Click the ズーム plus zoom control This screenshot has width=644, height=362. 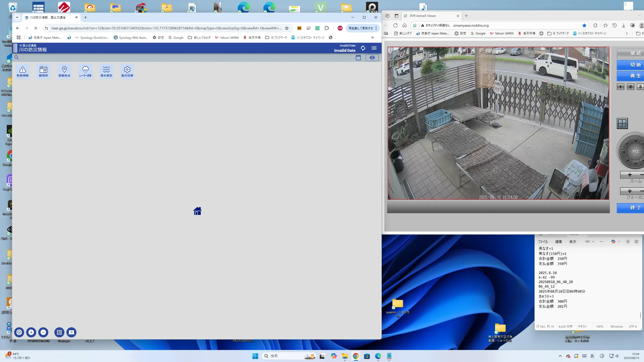pyautogui.click(x=630, y=175)
